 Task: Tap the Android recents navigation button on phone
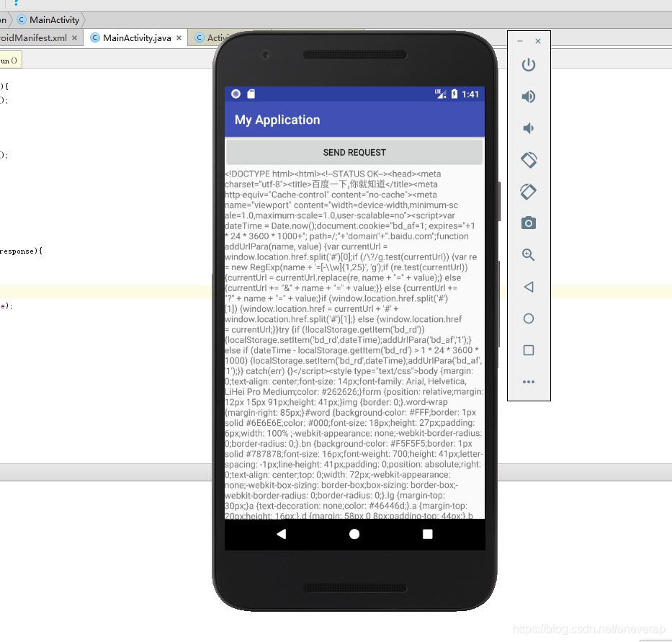[x=427, y=534]
